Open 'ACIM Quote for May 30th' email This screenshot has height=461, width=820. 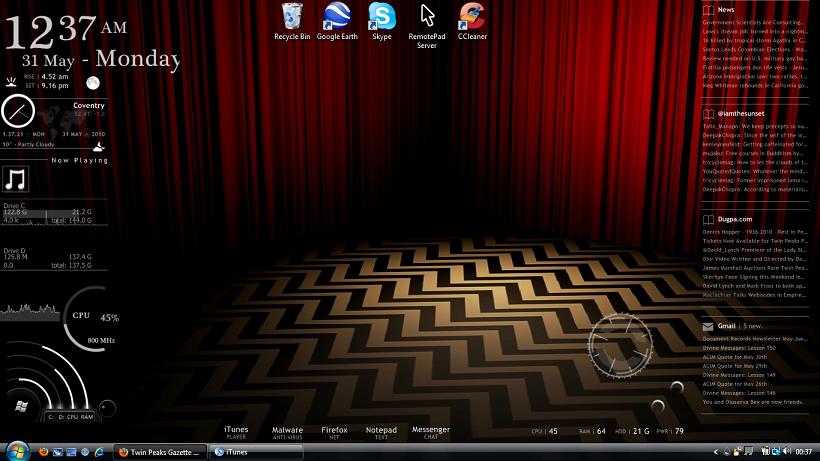735,357
